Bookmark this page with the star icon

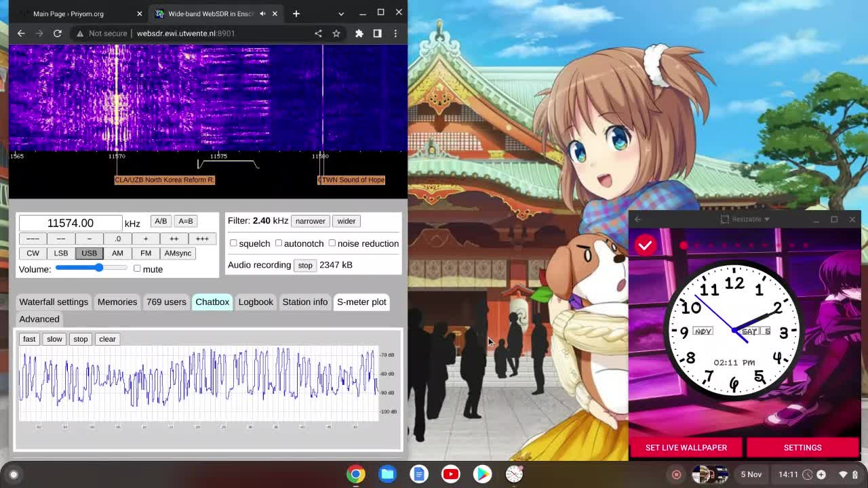click(336, 33)
